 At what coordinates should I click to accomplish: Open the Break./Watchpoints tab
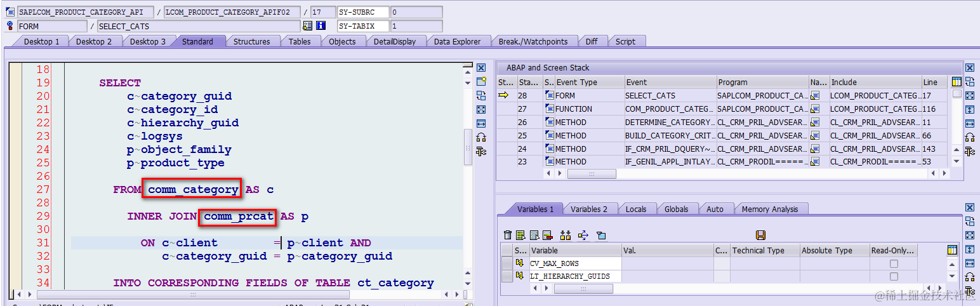pyautogui.click(x=533, y=41)
